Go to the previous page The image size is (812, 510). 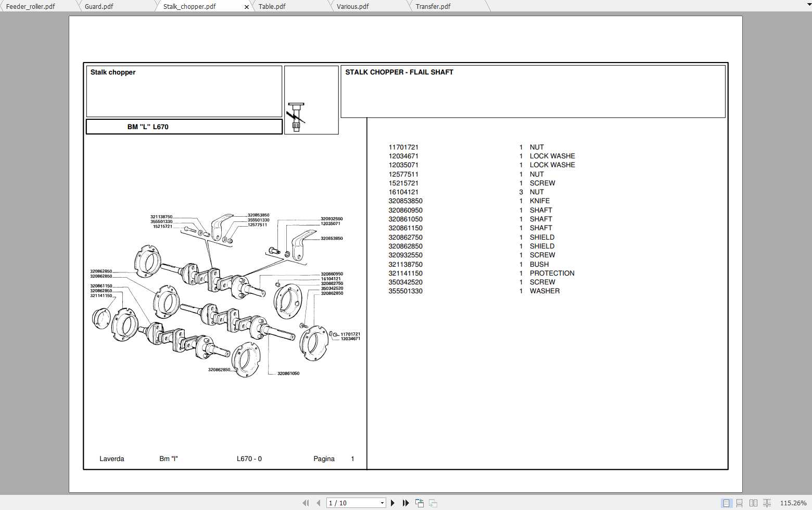click(x=319, y=503)
